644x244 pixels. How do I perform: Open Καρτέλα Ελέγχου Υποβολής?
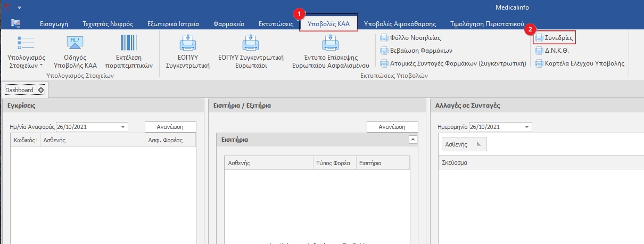pyautogui.click(x=579, y=63)
